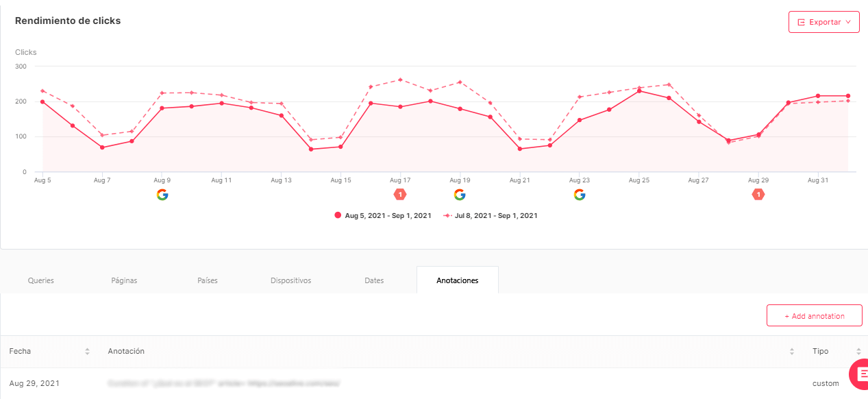Open the Exportar dropdown chevron
Image resolution: width=868 pixels, height=399 pixels.
(x=847, y=21)
